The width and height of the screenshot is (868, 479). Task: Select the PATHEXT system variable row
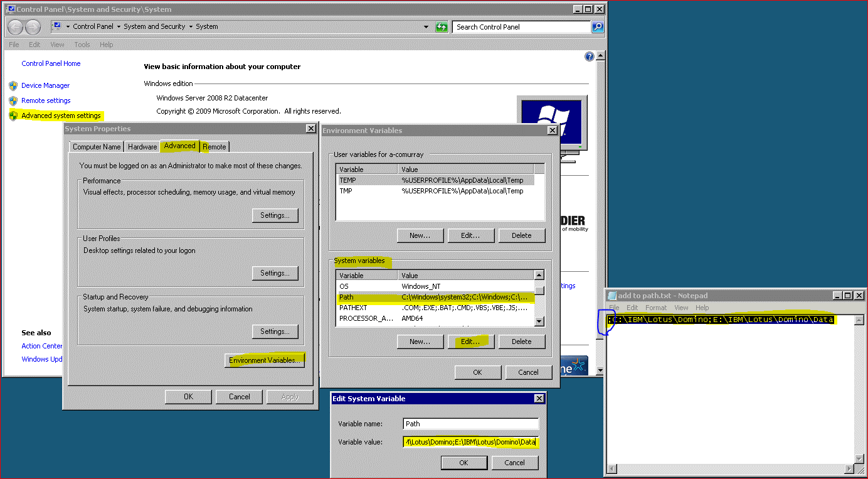[435, 308]
